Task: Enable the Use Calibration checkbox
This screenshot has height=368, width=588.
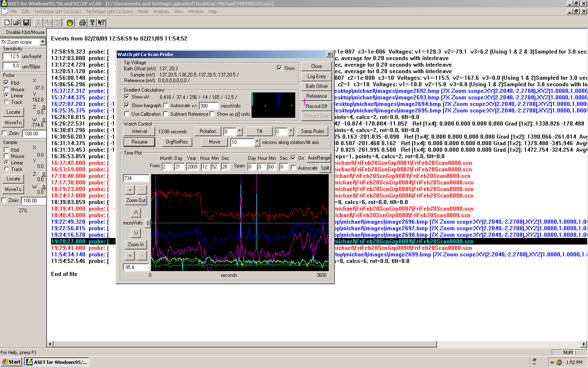Action: tap(127, 114)
